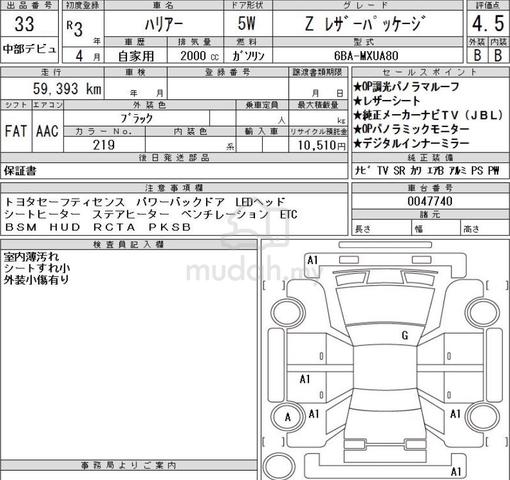Select the 検査員記入欄 header
Viewport: 510px width, 480px height.
coord(129,245)
